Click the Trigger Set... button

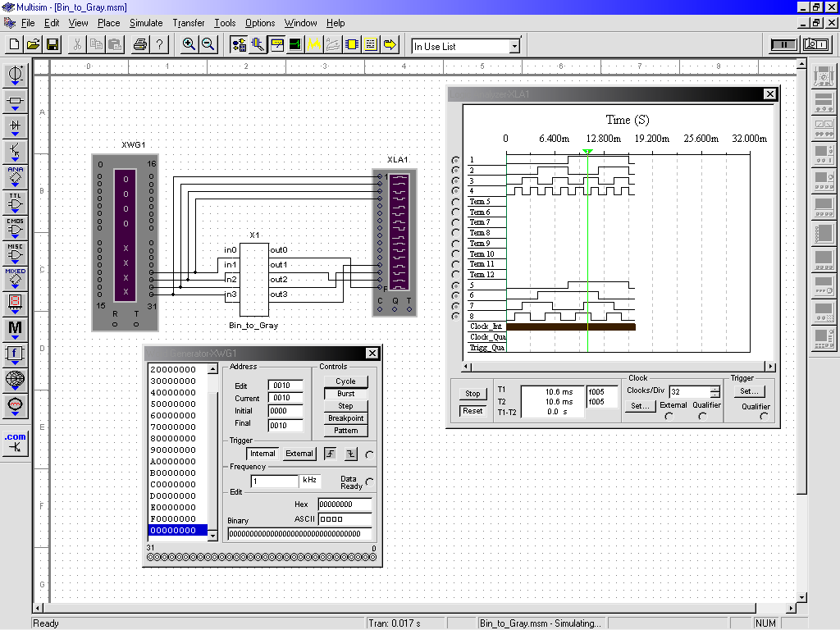(x=749, y=391)
